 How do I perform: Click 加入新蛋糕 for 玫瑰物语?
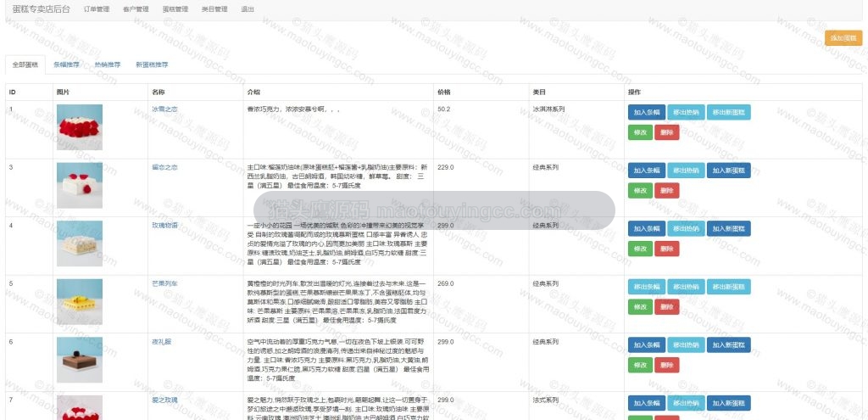728,228
